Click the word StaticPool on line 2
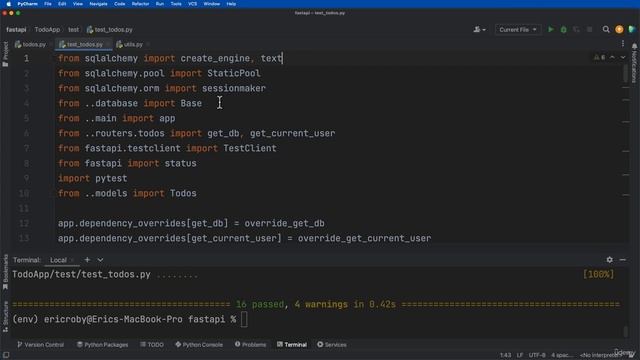The image size is (640, 360). tap(233, 73)
